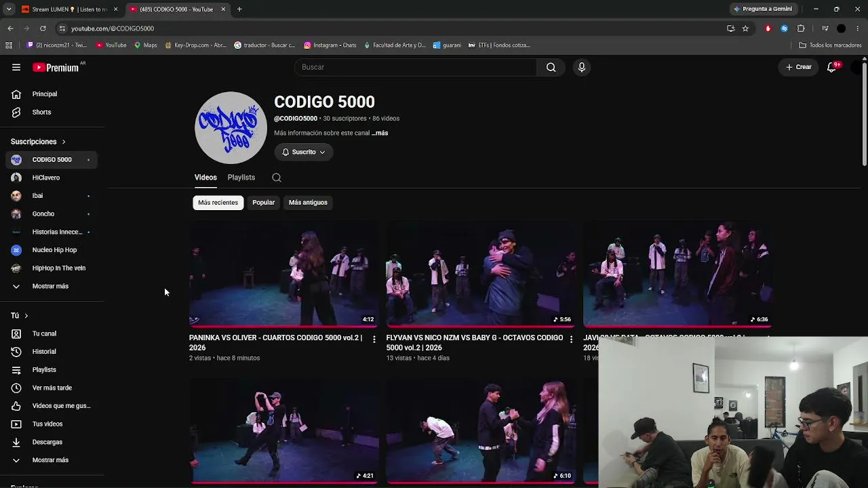This screenshot has width=868, height=488.
Task: Open a new browser tab
Action: click(239, 9)
